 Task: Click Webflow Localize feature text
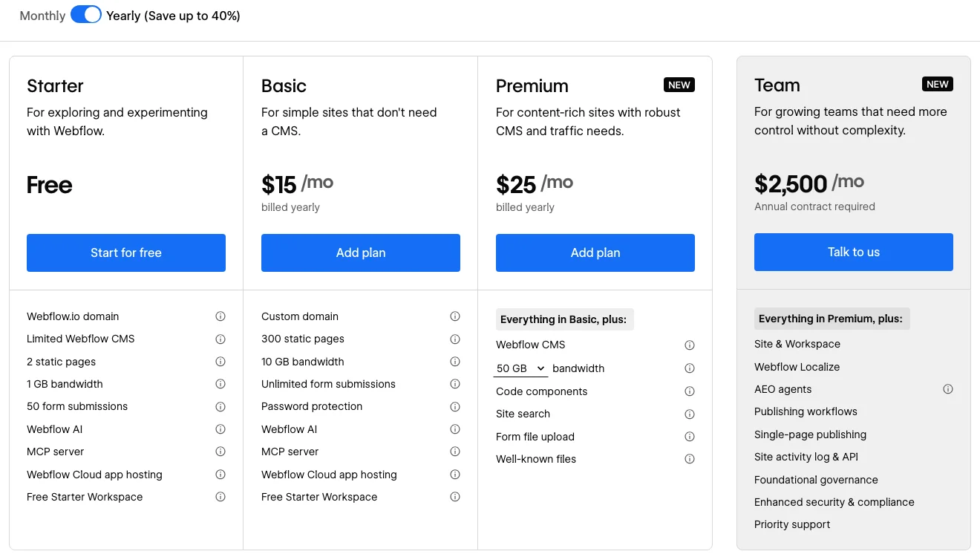click(797, 367)
